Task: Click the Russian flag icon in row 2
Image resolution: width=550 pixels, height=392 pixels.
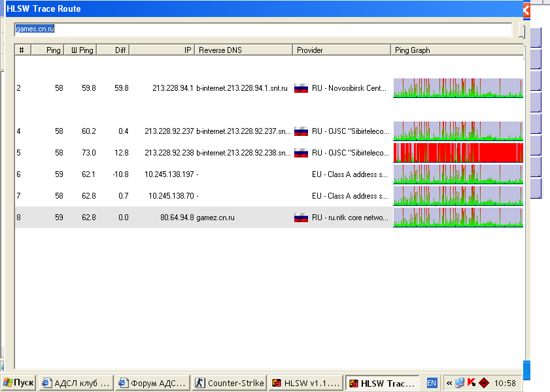Action: [301, 88]
